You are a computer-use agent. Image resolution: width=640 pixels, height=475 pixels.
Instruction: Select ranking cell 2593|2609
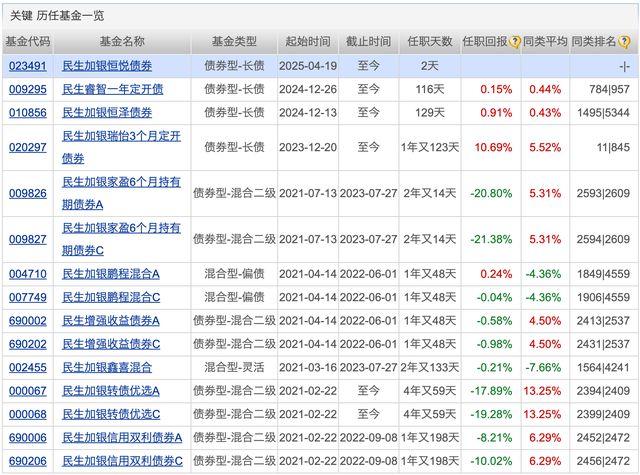coord(603,193)
